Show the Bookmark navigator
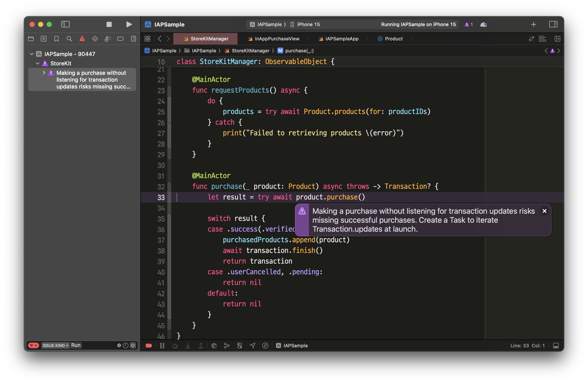Image resolution: width=588 pixels, height=383 pixels. pos(56,39)
